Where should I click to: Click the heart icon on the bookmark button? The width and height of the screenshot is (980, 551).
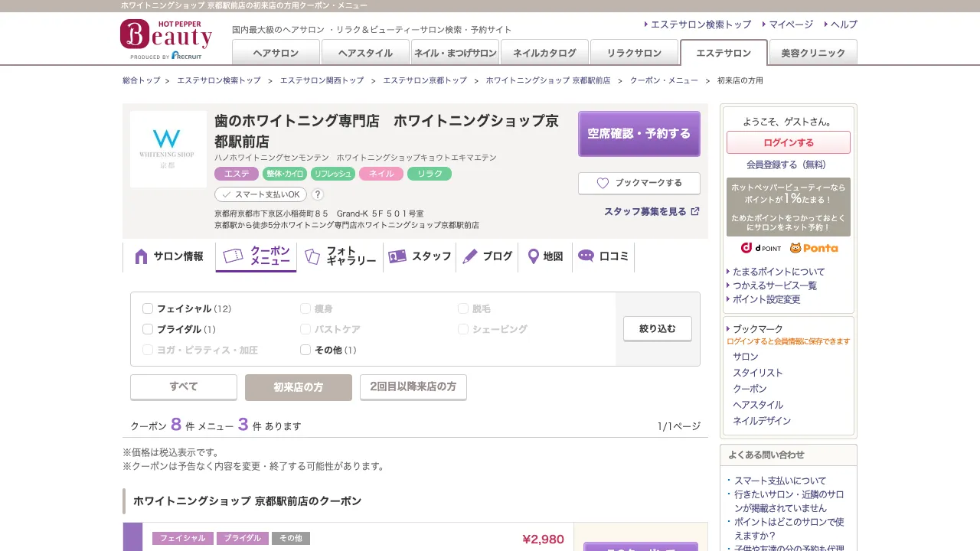pos(603,183)
